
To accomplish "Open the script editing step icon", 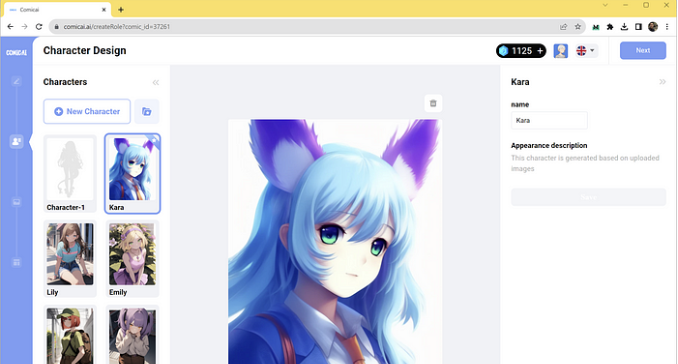I will [x=16, y=81].
